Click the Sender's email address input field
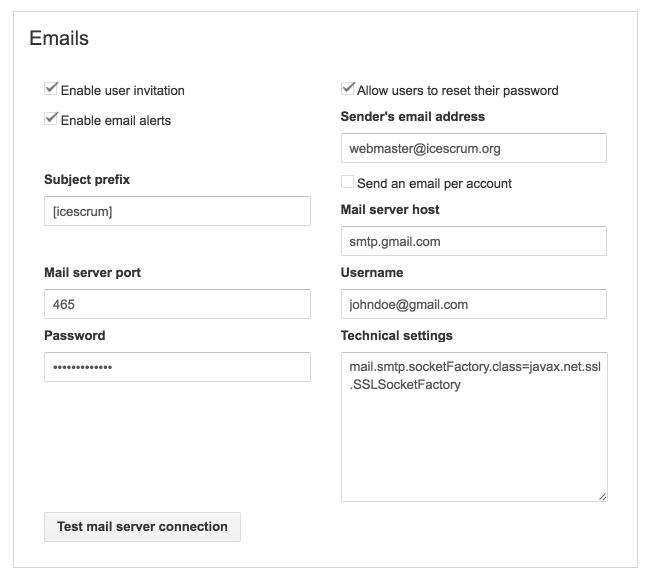The image size is (650, 577). coord(473,148)
